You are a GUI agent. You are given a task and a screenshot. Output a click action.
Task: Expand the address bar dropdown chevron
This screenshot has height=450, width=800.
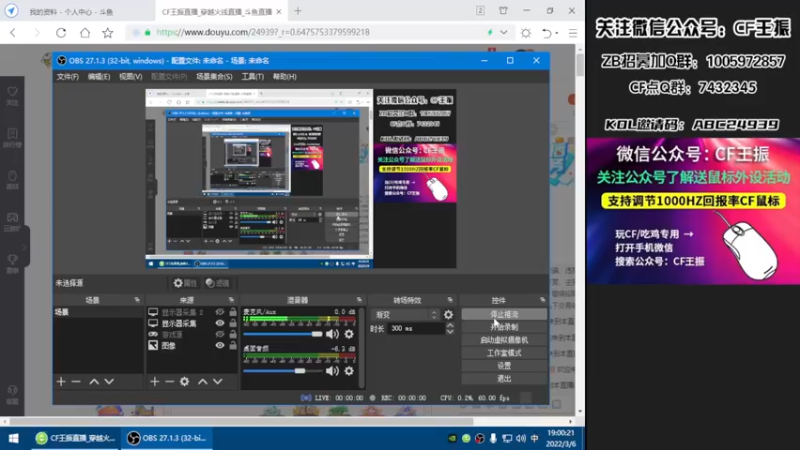click(504, 33)
